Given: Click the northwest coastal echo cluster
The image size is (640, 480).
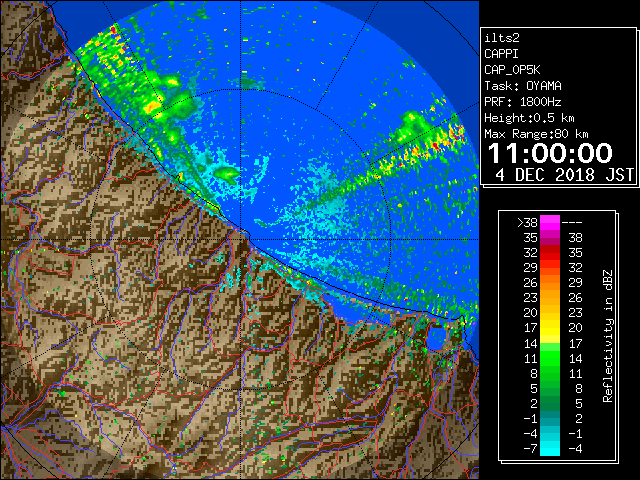Looking at the screenshot, I should (x=135, y=78).
